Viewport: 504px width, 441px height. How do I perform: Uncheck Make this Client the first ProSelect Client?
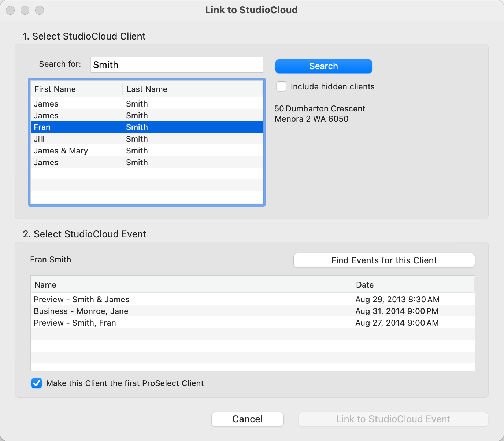coord(37,383)
